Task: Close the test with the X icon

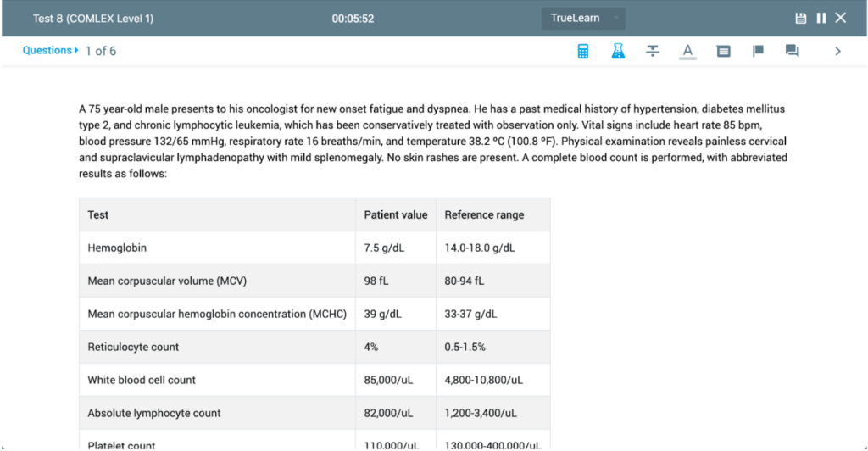Action: 841,19
